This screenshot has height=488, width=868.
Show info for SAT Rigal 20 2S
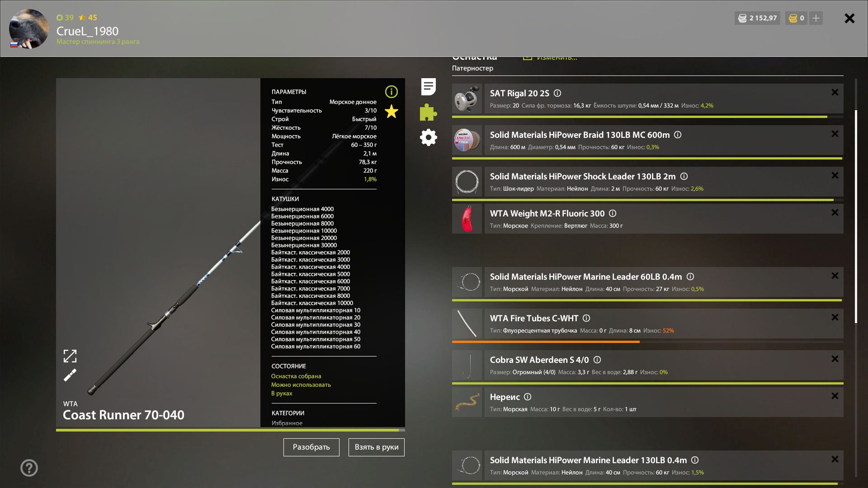tap(557, 94)
